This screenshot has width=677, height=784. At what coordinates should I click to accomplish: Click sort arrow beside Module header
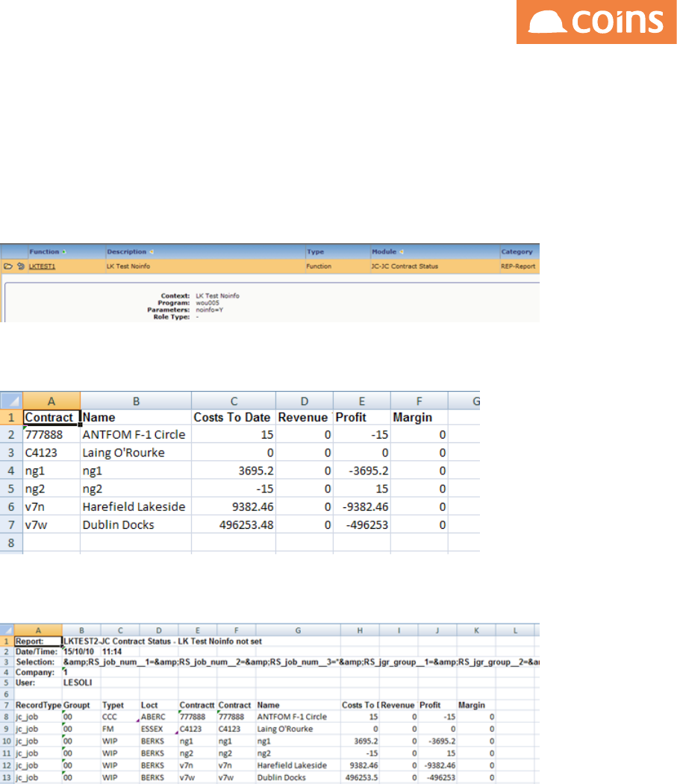402,252
